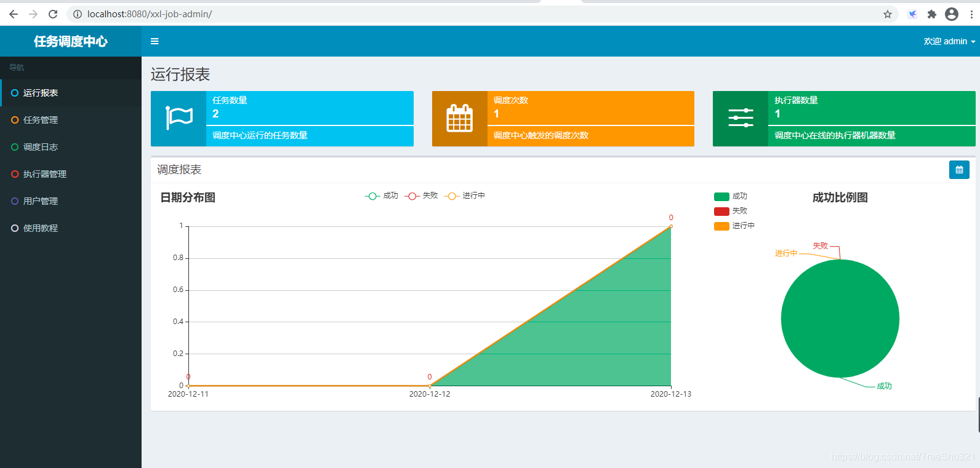
Task: Open the 调度日志 menu item
Action: 71,147
